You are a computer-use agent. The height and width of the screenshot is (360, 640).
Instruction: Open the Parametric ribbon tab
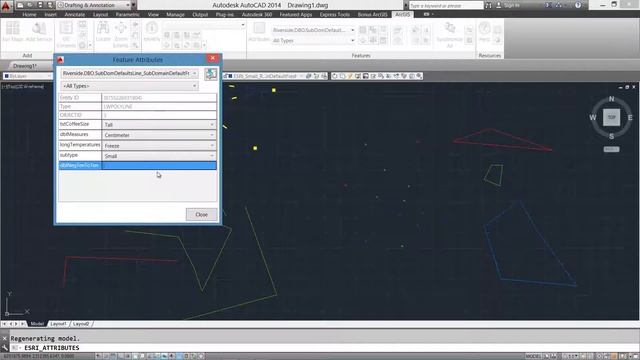[x=127, y=14]
